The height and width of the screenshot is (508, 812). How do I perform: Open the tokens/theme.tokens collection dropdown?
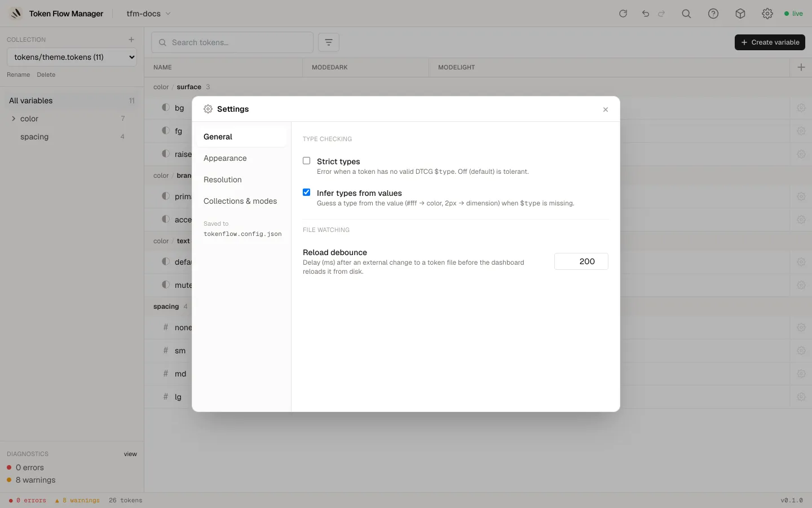click(x=72, y=57)
